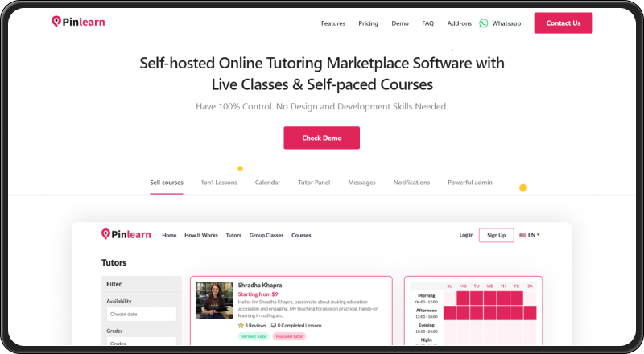This screenshot has width=644, height=354.
Task: Click Shradha Khapra's tutor photo
Action: (x=214, y=300)
